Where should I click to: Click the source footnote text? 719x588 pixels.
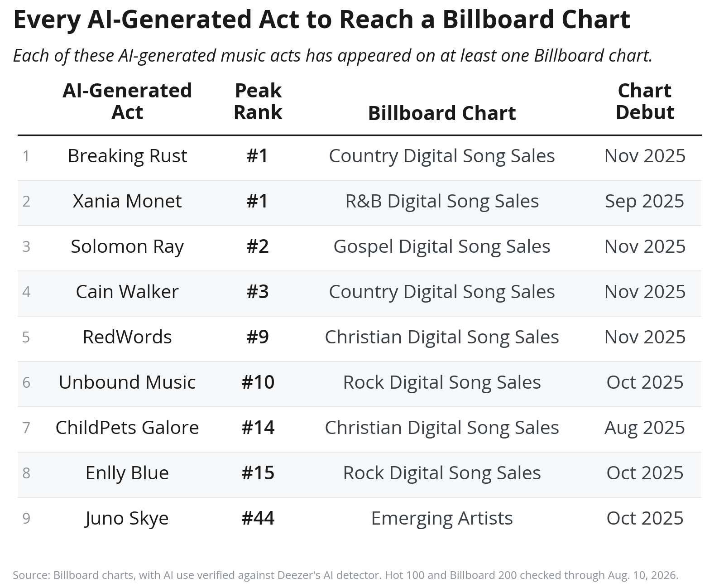click(345, 575)
